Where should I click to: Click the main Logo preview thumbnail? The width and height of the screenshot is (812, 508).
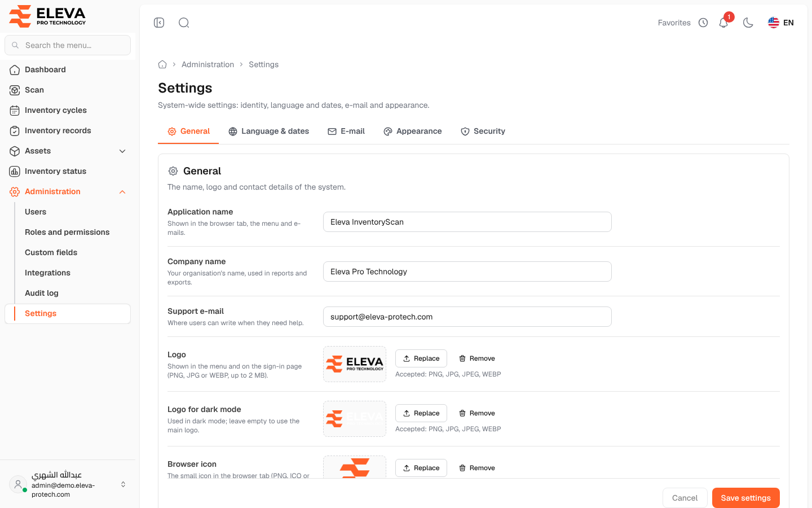pyautogui.click(x=355, y=364)
